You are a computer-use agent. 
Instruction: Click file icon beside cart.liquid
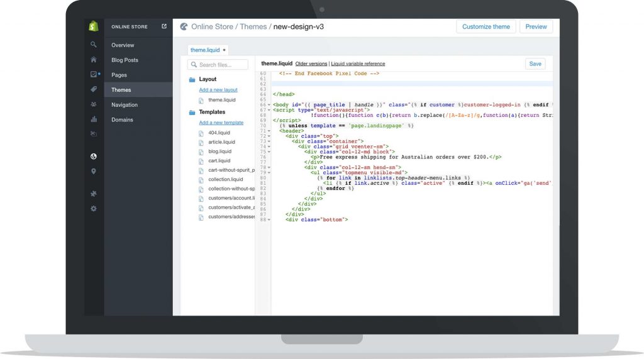click(x=201, y=161)
